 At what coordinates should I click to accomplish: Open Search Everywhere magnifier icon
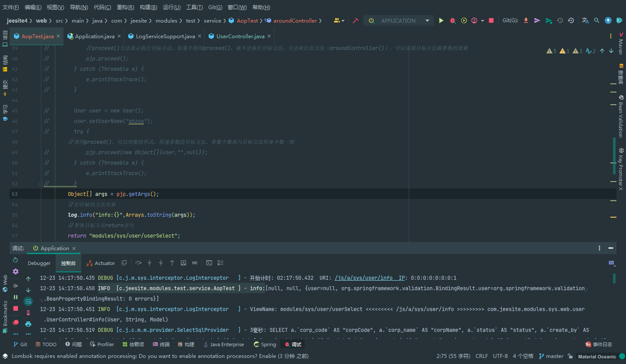[x=597, y=20]
